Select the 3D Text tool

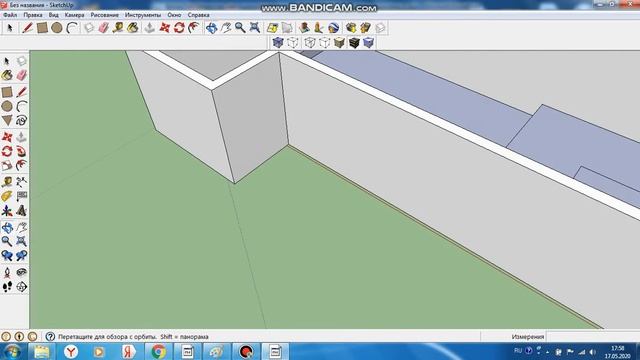pos(22,211)
